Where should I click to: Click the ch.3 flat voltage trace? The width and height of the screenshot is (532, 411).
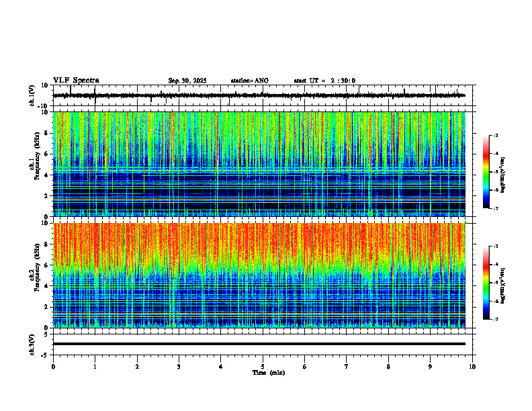(x=259, y=344)
